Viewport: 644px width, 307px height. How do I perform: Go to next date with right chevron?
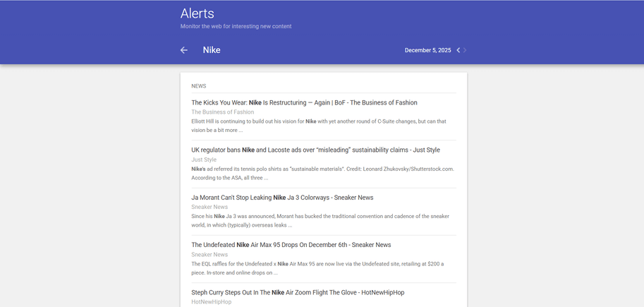pyautogui.click(x=465, y=50)
